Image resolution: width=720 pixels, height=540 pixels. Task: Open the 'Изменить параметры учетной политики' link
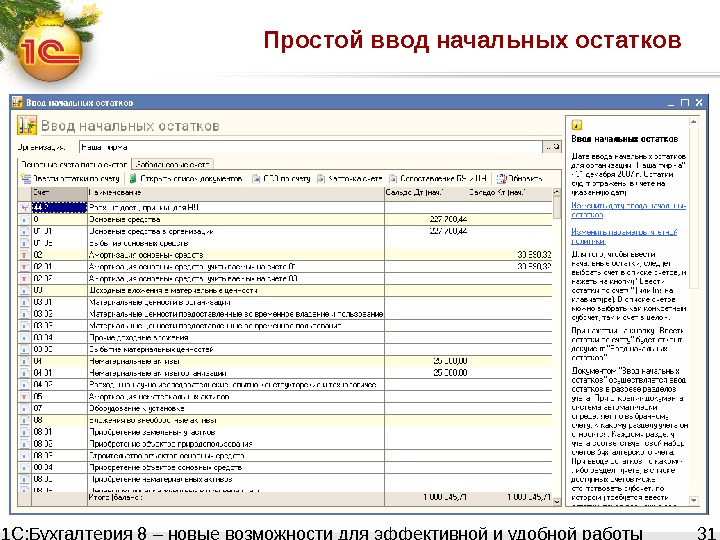coord(624,236)
